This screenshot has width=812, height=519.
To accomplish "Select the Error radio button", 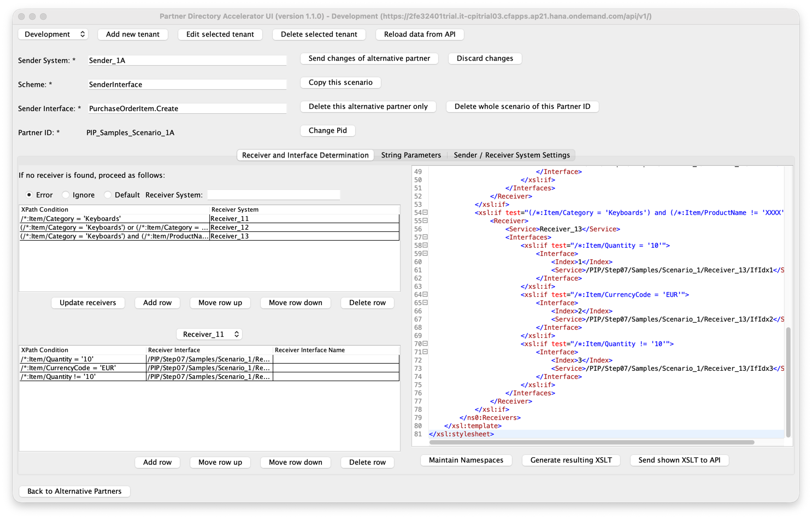I will coord(29,195).
